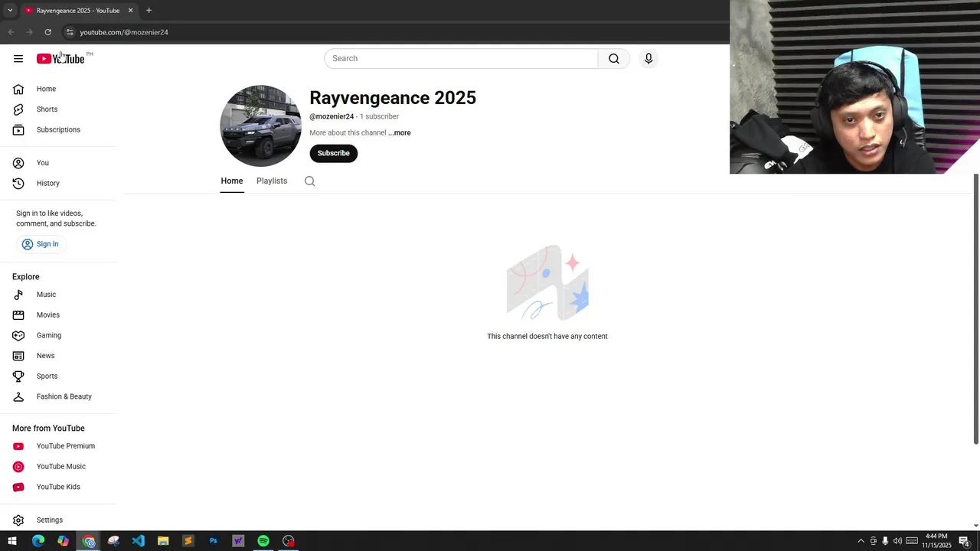Open OBS Studio from taskbar
Screen dimensions: 980x551
(x=289, y=541)
